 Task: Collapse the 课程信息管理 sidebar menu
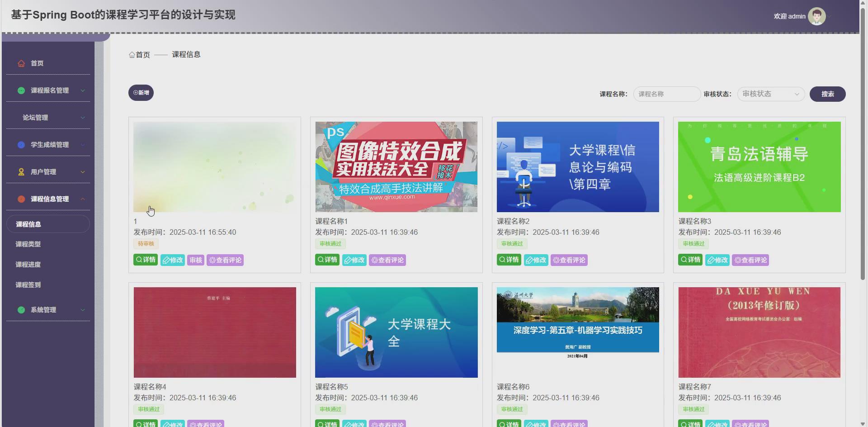pyautogui.click(x=49, y=199)
